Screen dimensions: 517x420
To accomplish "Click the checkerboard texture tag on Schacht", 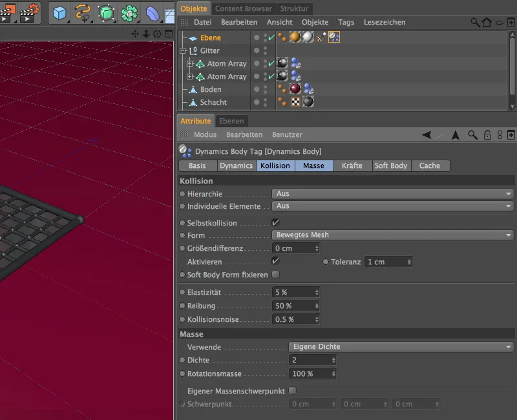I will (295, 102).
